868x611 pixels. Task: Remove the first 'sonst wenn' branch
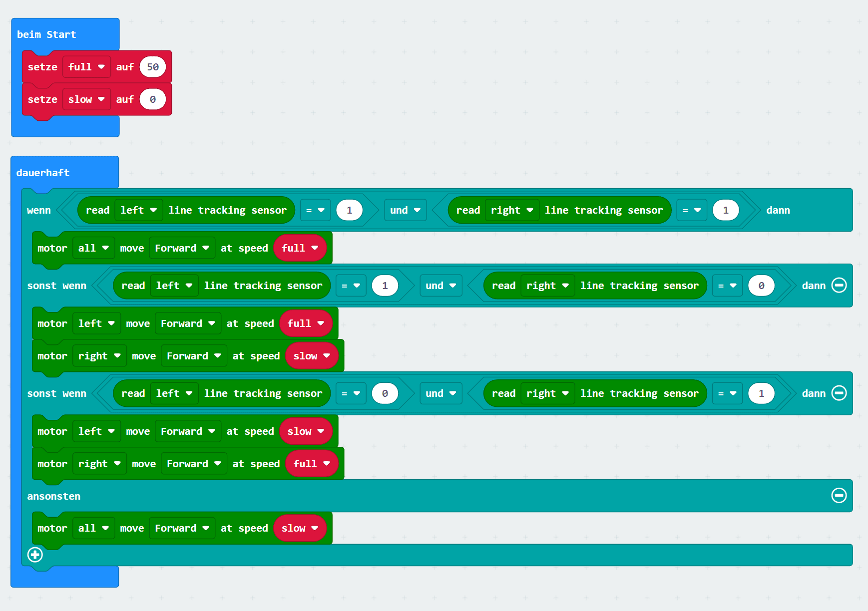click(839, 285)
